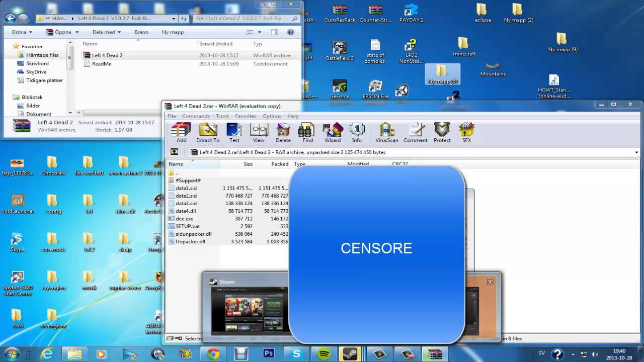Run VirusScan from WinRAR toolbar
The image size is (644, 362).
point(387,133)
